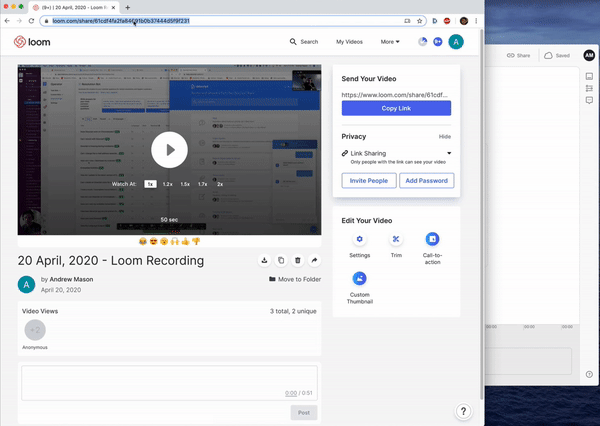600x426 pixels.
Task: Duplicate the video with the copy icon
Action: point(281,260)
